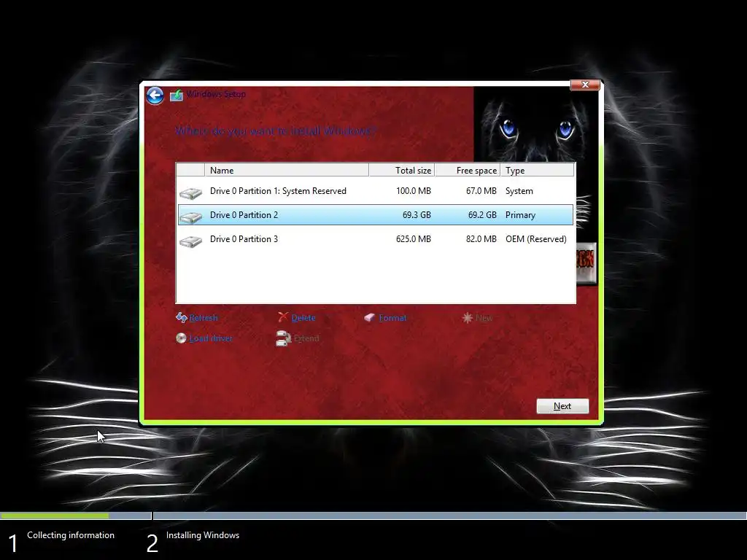Click the red X Delete icon

283,317
